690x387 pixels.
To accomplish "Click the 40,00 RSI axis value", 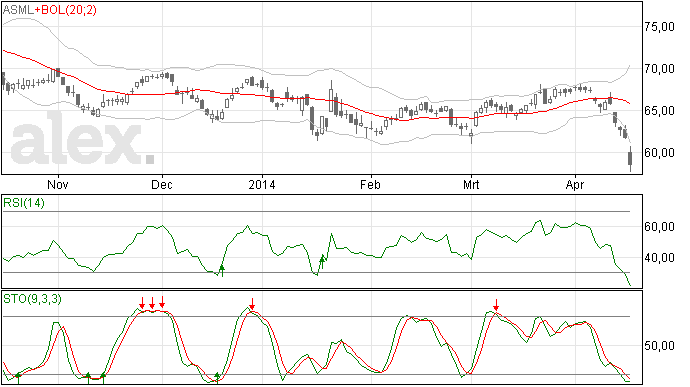I will tap(659, 258).
